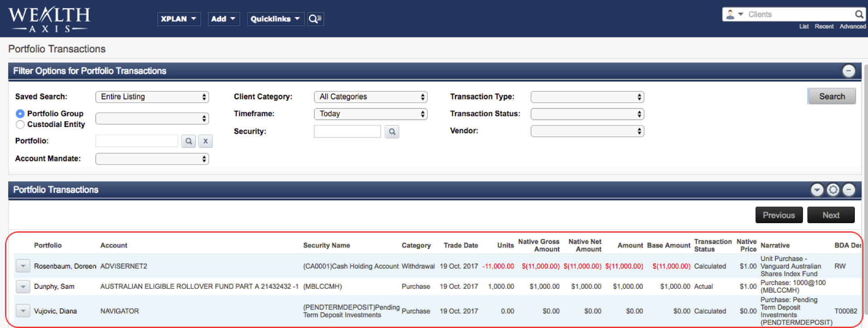Sort by the Base Amount column header
Image resolution: width=868 pixels, height=328 pixels.
pyautogui.click(x=669, y=245)
